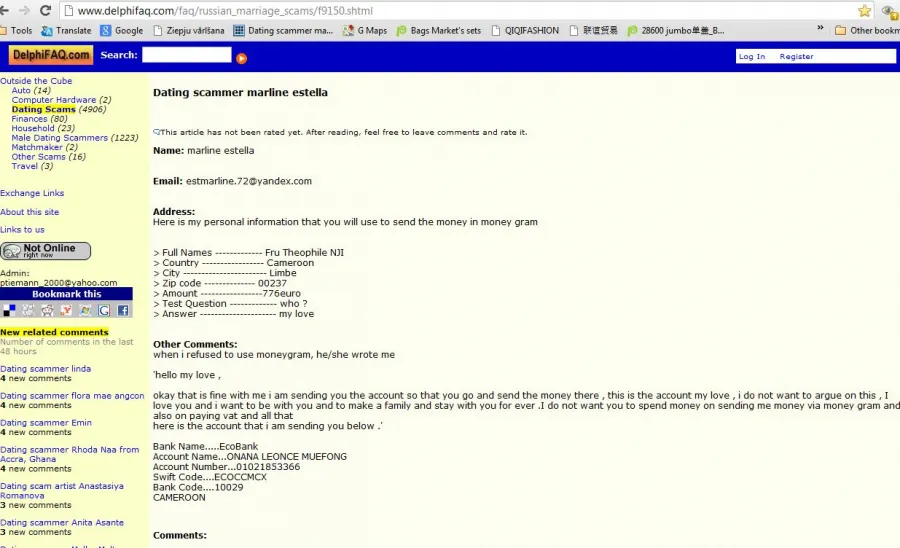This screenshot has width=900, height=548.
Task: Open the Outside the Cube category
Action: [36, 81]
